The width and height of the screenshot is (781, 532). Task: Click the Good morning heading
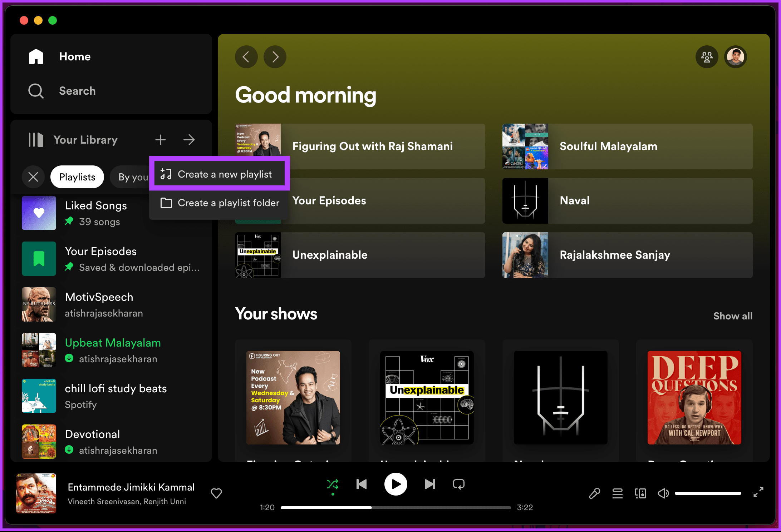click(x=306, y=95)
